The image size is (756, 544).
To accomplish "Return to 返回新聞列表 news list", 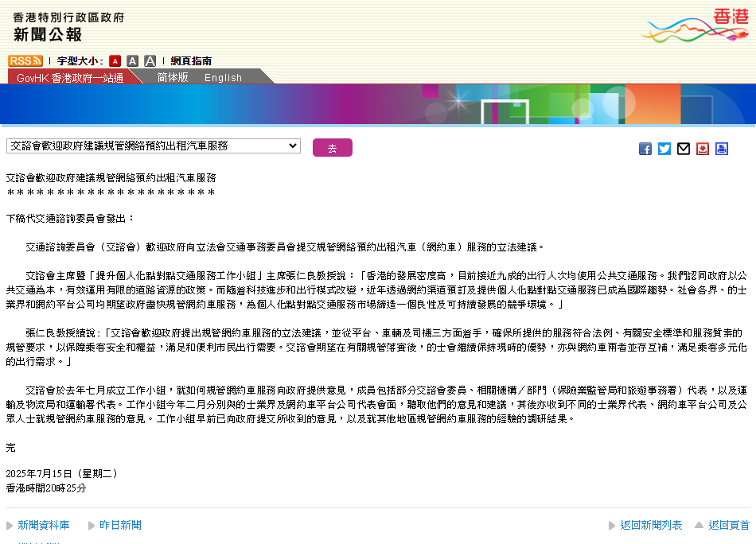I will [651, 525].
